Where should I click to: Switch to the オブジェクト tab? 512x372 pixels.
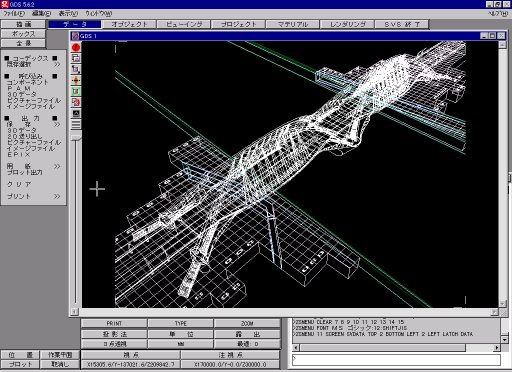tap(129, 24)
